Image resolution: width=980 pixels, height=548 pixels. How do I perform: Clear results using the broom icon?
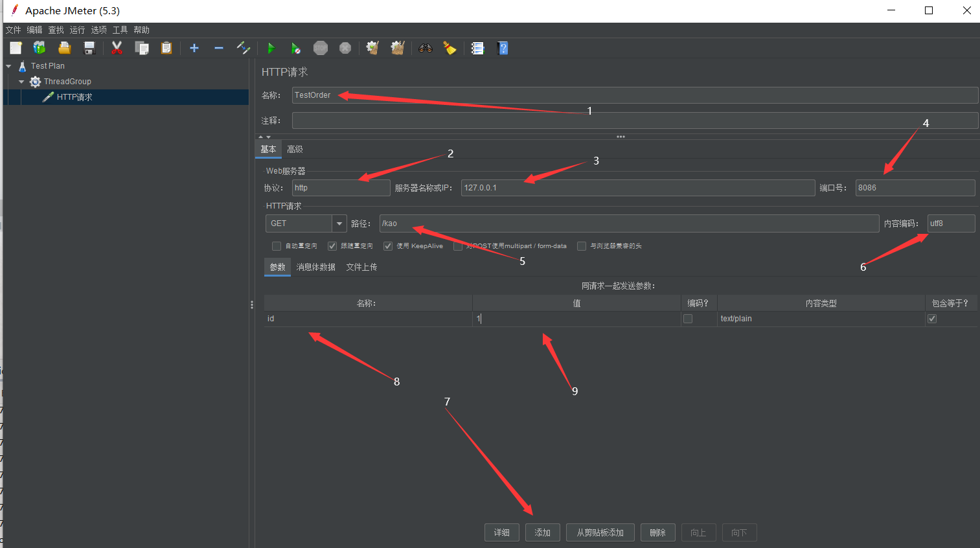[450, 48]
